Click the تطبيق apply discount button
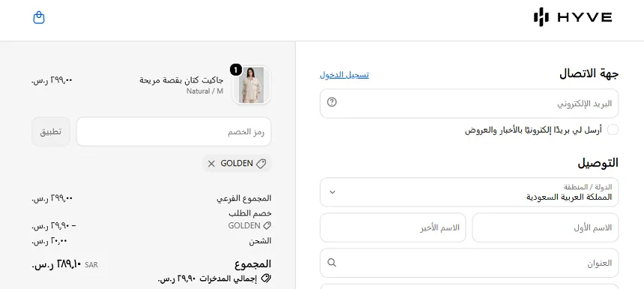 [51, 132]
